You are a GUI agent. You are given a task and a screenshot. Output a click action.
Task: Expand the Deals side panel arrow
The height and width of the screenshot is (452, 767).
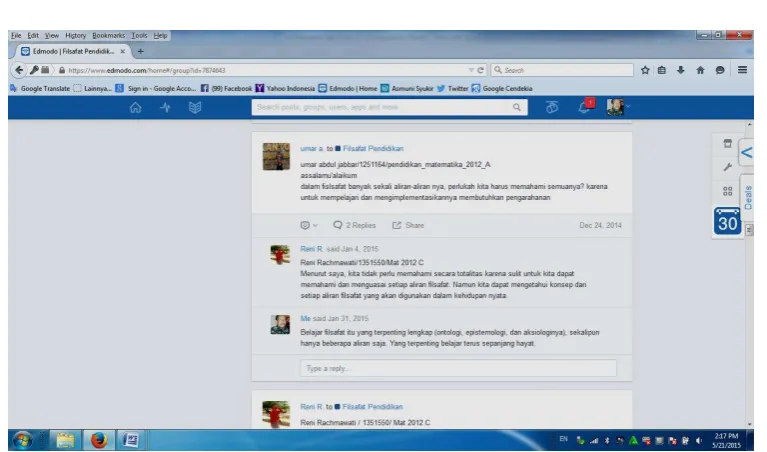(746, 153)
